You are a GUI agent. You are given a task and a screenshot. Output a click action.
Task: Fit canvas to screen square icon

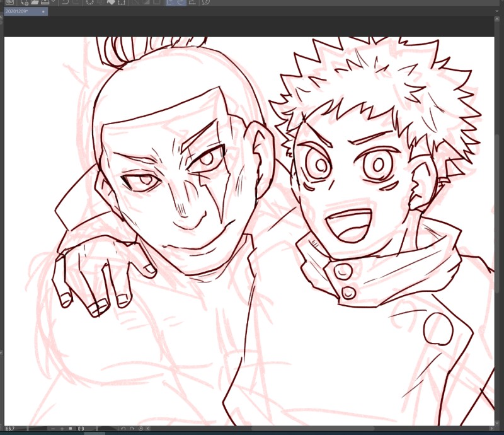pyautogui.click(x=71, y=428)
